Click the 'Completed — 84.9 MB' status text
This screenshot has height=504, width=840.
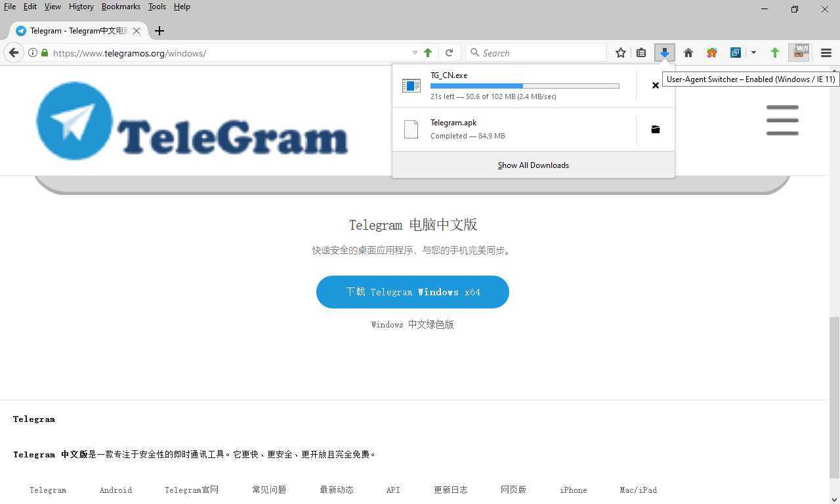(x=468, y=136)
